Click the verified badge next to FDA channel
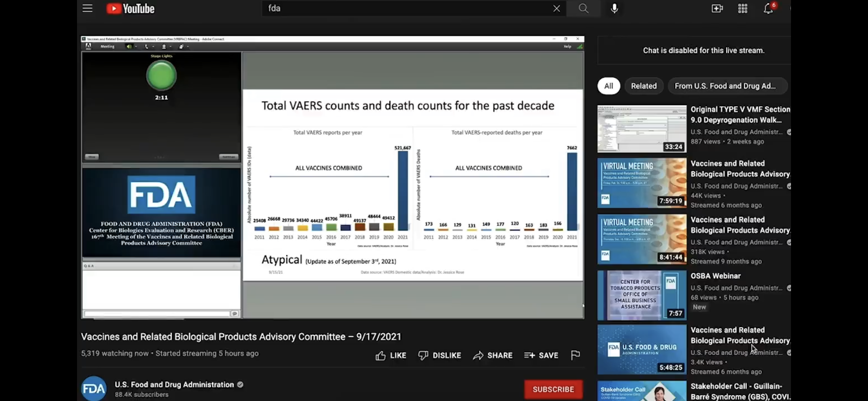Viewport: 868px width, 401px height. 240,385
